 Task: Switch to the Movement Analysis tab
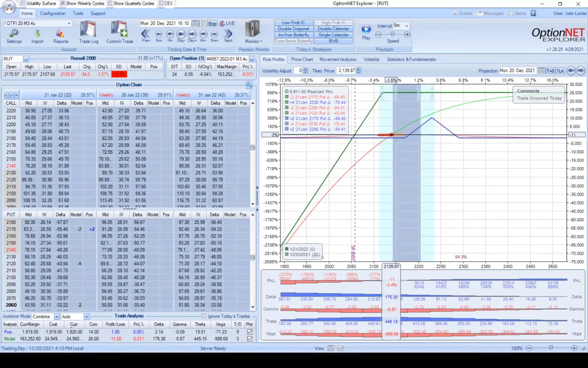[338, 59]
